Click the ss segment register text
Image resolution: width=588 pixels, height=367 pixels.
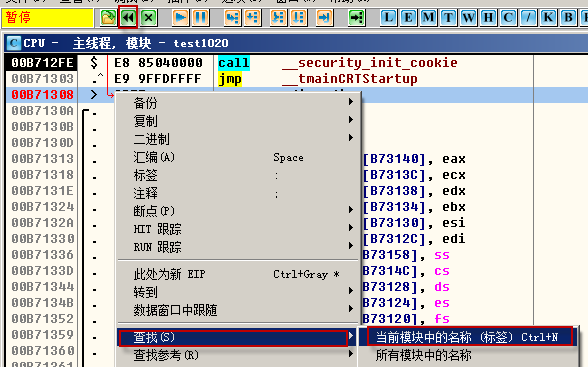442,255
